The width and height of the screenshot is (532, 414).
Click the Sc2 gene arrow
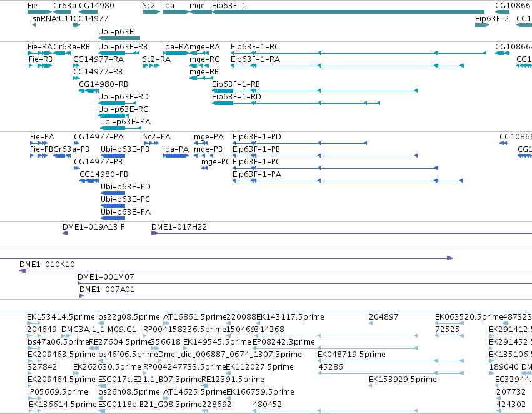click(151, 12)
